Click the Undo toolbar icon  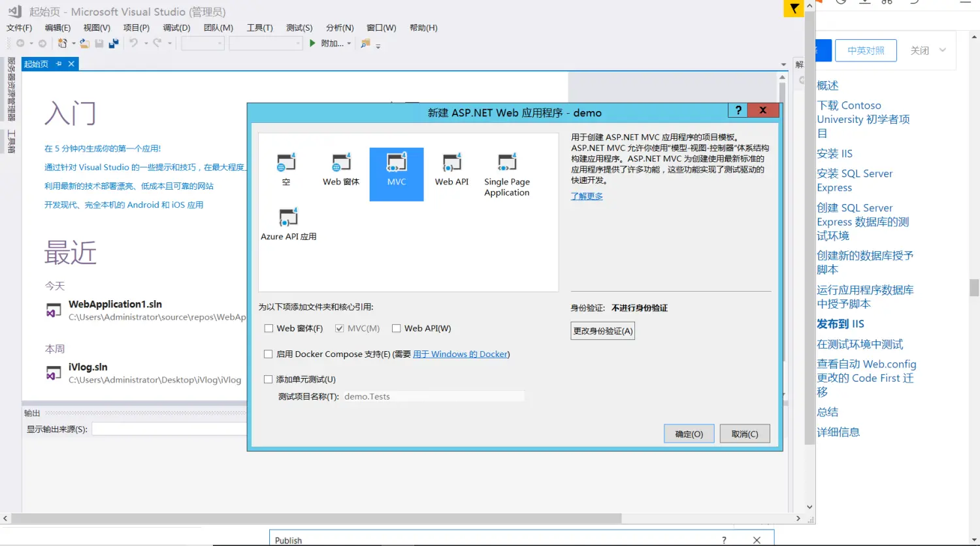point(133,43)
